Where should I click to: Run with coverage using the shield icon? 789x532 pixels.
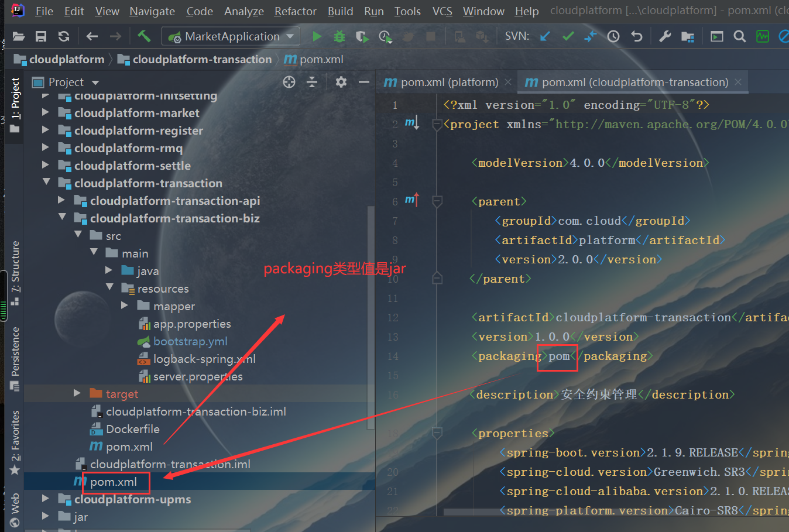tap(362, 36)
